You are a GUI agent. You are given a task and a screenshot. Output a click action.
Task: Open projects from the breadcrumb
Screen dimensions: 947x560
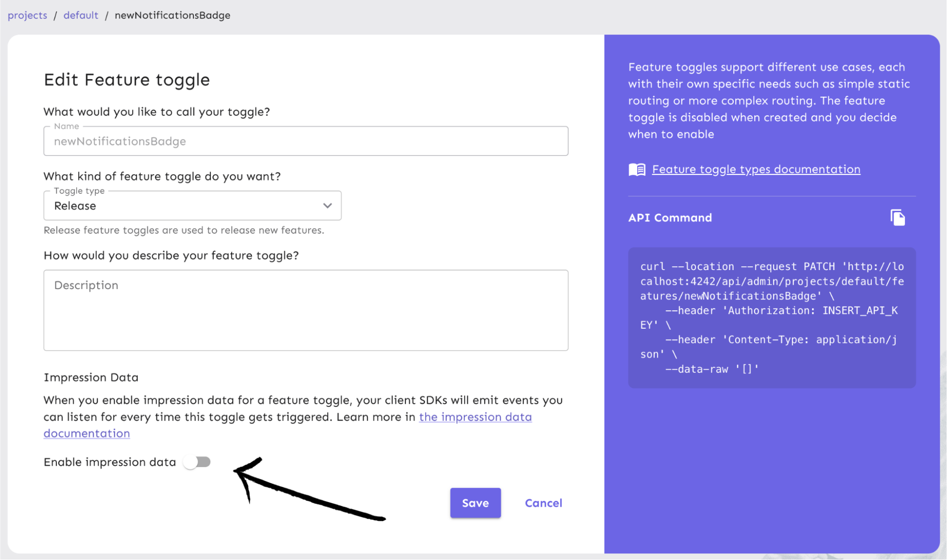pyautogui.click(x=27, y=15)
